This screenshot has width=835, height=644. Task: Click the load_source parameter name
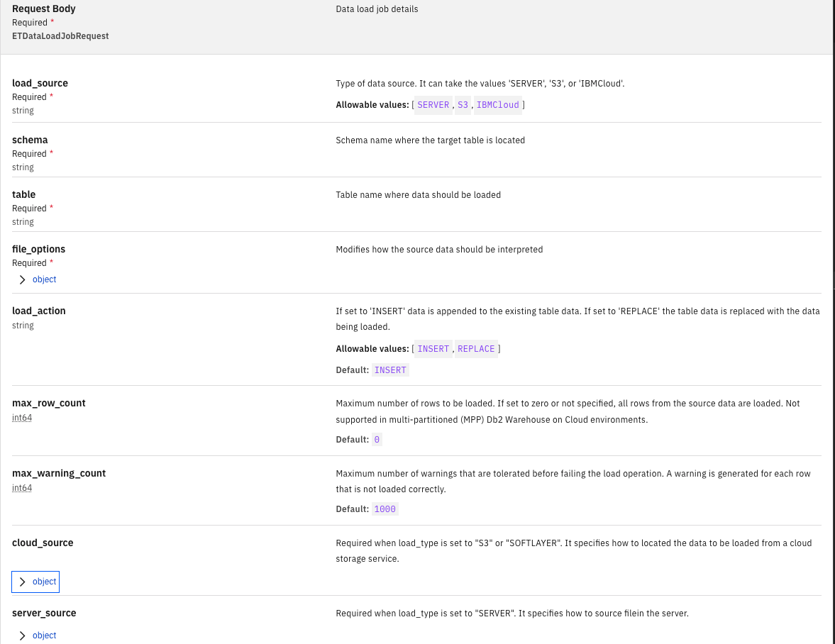click(40, 83)
